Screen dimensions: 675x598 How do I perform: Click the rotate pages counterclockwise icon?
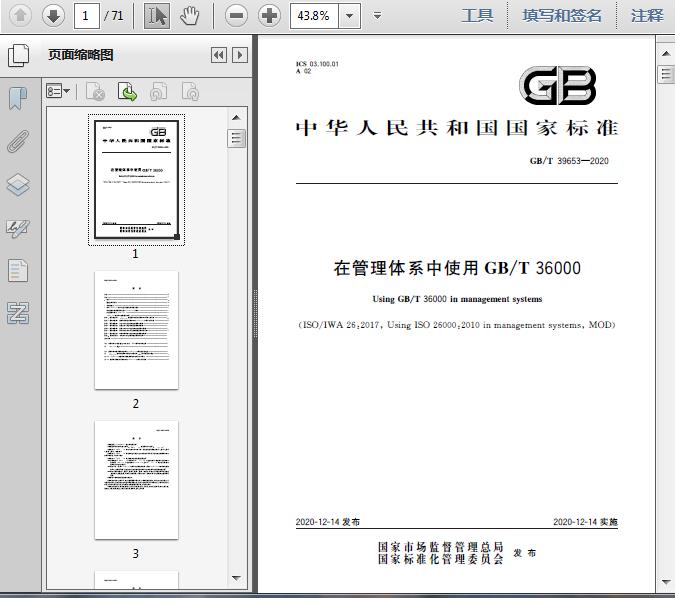pyautogui.click(x=158, y=91)
